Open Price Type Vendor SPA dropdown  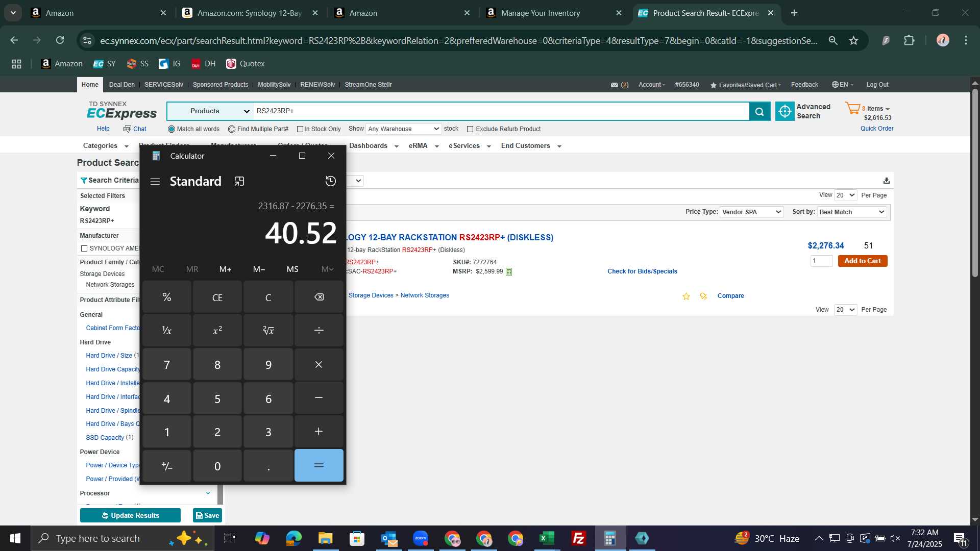click(x=751, y=212)
